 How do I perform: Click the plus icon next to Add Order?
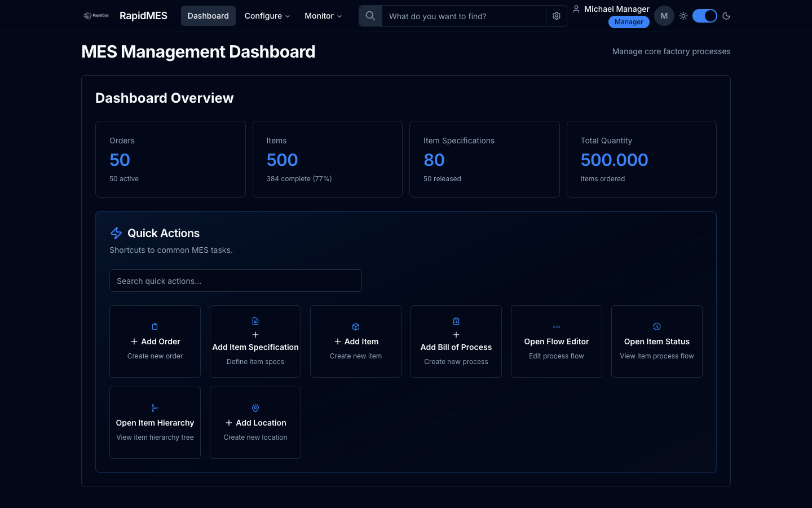pos(134,341)
